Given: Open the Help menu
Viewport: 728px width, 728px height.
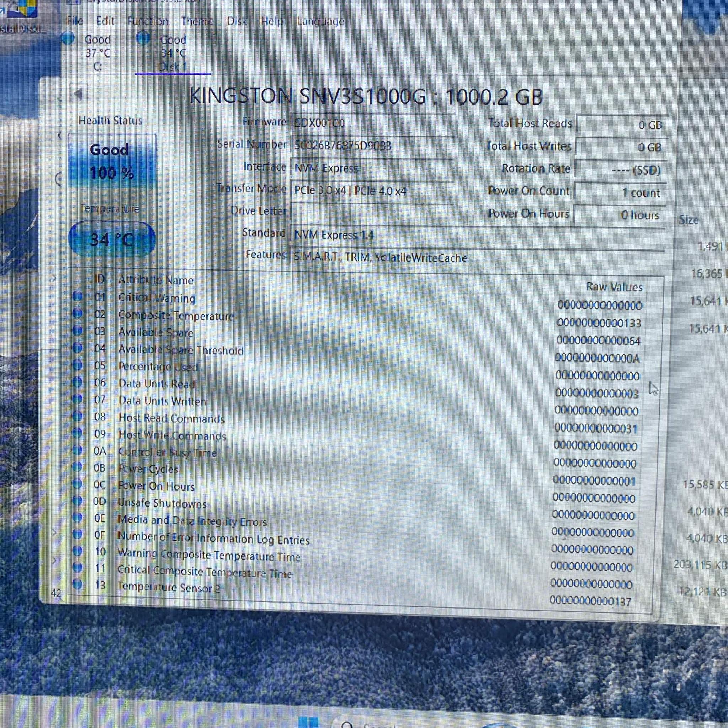Looking at the screenshot, I should tap(272, 21).
